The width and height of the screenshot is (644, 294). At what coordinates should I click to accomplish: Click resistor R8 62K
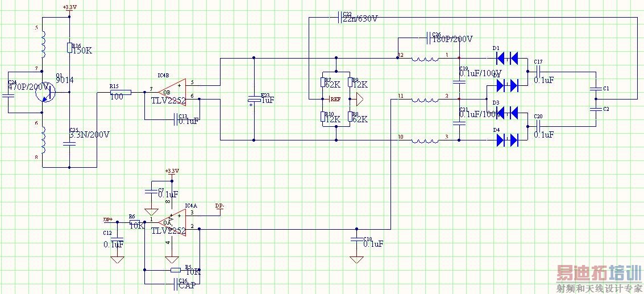(x=350, y=117)
